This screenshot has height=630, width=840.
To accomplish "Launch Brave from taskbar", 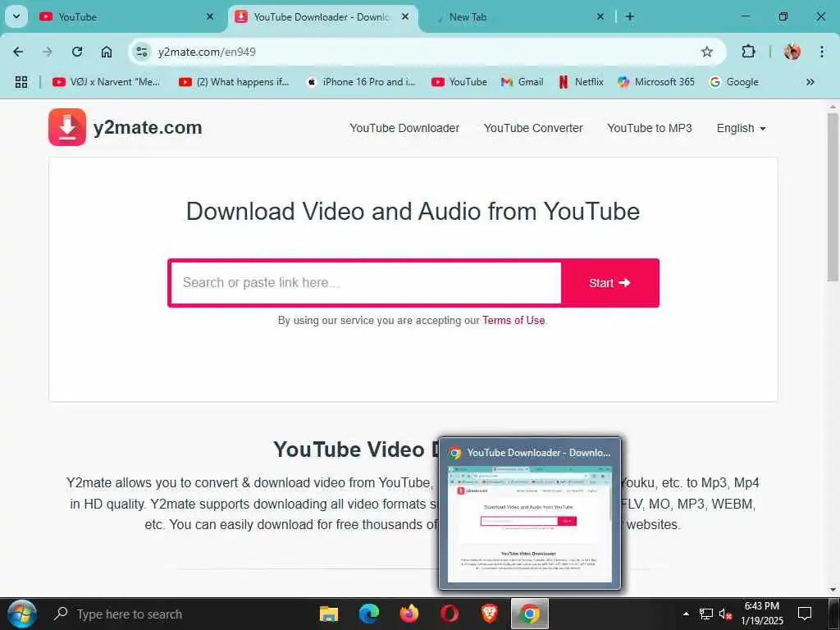I will (x=489, y=614).
